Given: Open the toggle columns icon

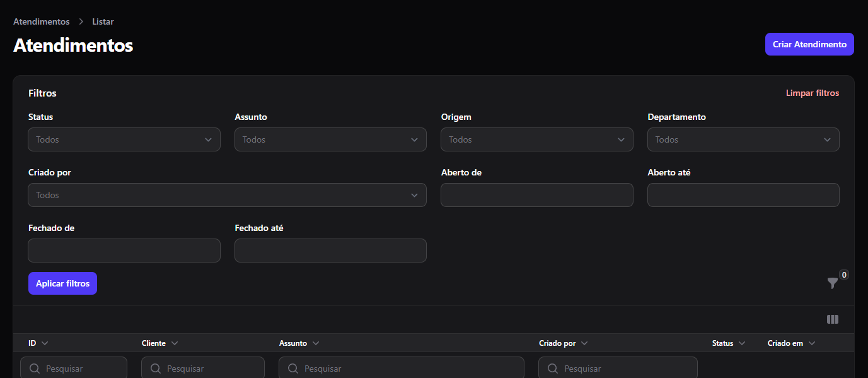Looking at the screenshot, I should [x=833, y=319].
